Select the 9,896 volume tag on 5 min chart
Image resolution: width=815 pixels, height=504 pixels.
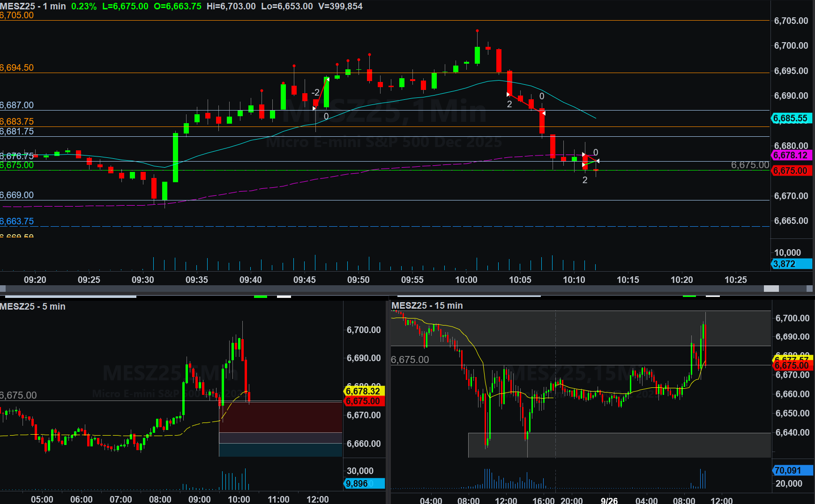(364, 483)
